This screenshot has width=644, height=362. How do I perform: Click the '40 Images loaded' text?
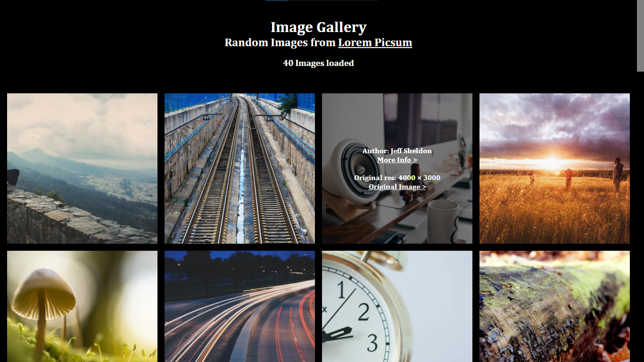click(318, 63)
